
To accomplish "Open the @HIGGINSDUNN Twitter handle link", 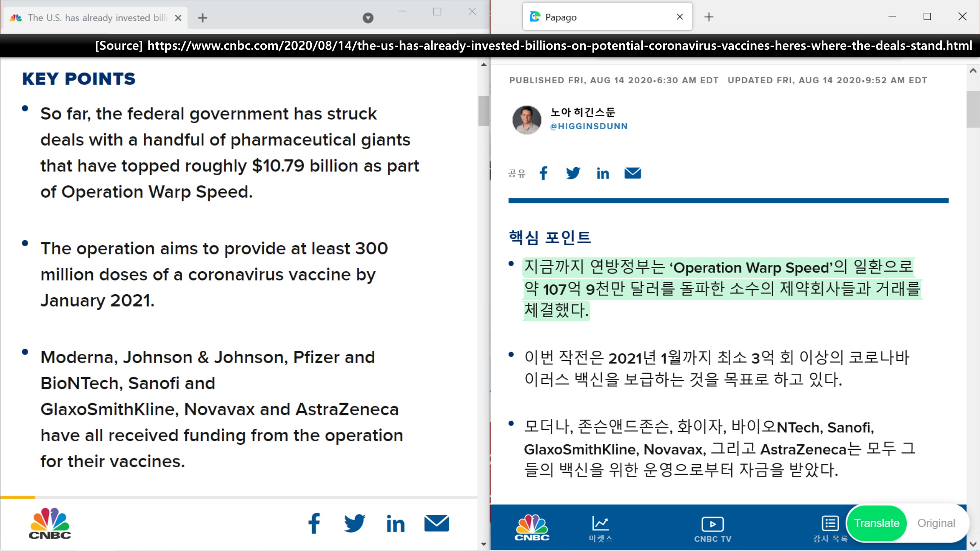I will [589, 126].
